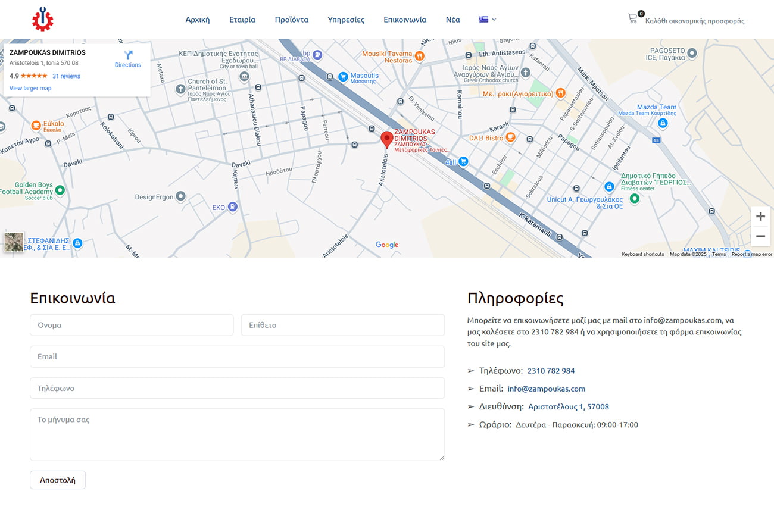The height and width of the screenshot is (532, 774).
Task: Click the PAGOSETO ICE map marker
Action: pos(692,54)
